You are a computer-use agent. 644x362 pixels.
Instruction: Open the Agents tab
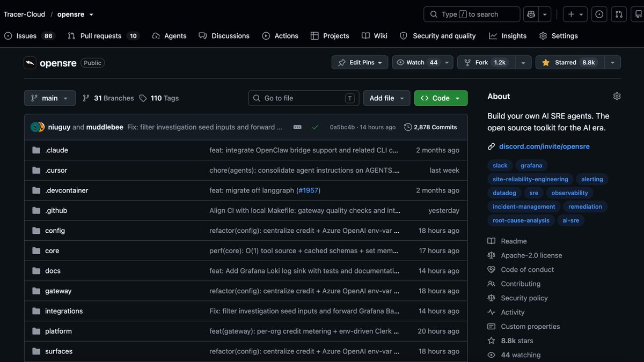click(x=169, y=36)
